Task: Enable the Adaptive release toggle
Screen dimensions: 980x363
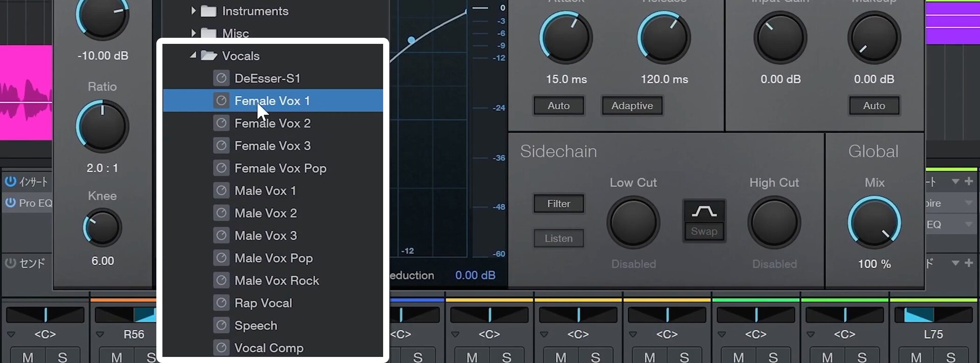Action: tap(632, 106)
